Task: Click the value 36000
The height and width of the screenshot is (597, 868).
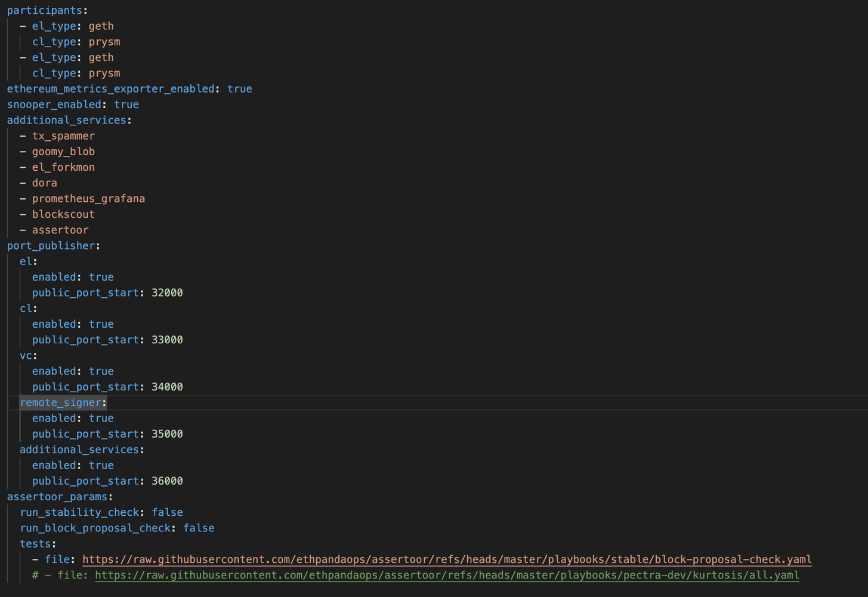Action: (167, 481)
